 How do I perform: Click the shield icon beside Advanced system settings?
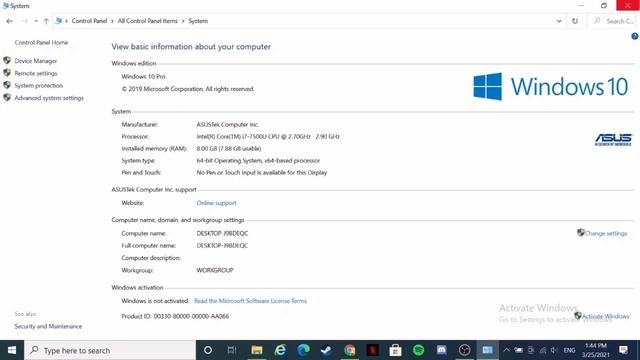click(x=7, y=98)
